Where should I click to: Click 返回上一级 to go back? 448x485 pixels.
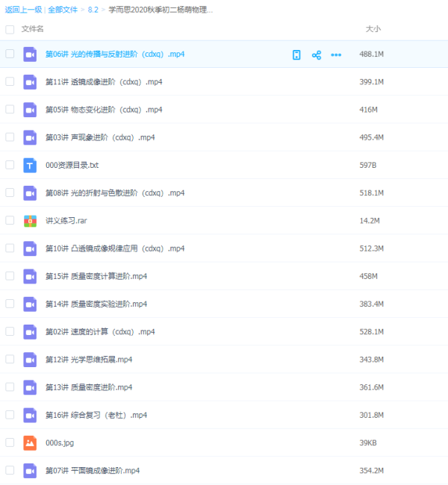[x=22, y=10]
